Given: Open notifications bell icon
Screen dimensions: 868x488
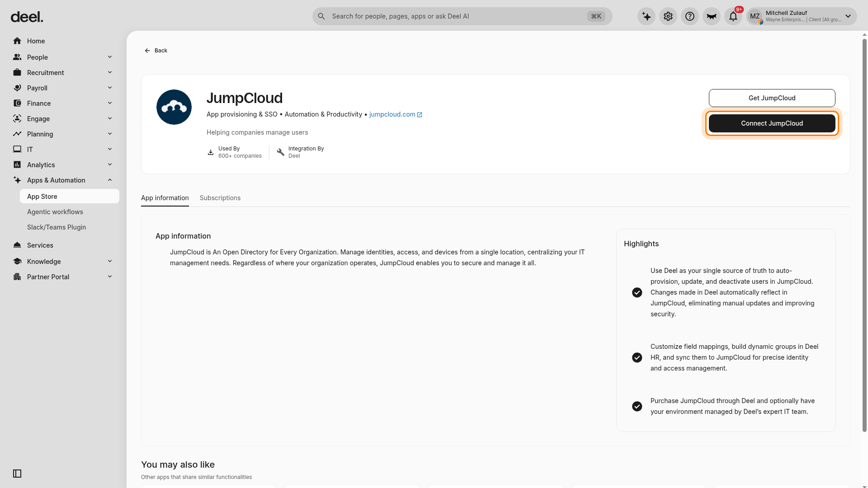Looking at the screenshot, I should [x=733, y=17].
